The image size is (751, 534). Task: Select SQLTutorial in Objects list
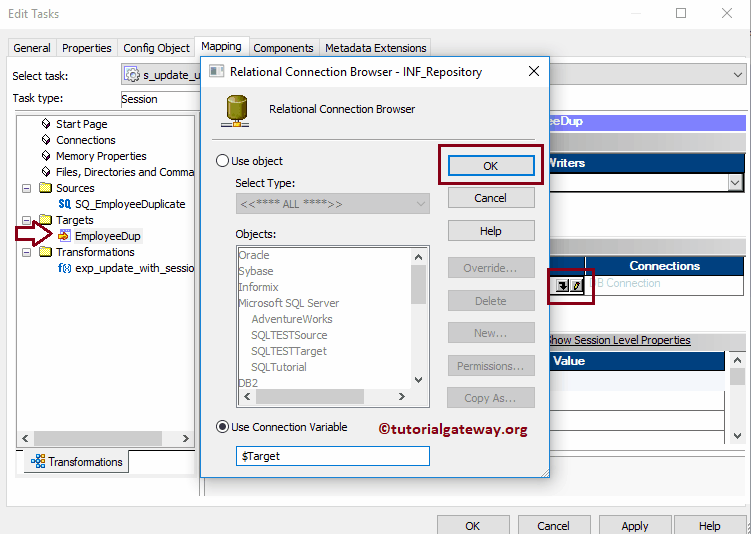(279, 367)
